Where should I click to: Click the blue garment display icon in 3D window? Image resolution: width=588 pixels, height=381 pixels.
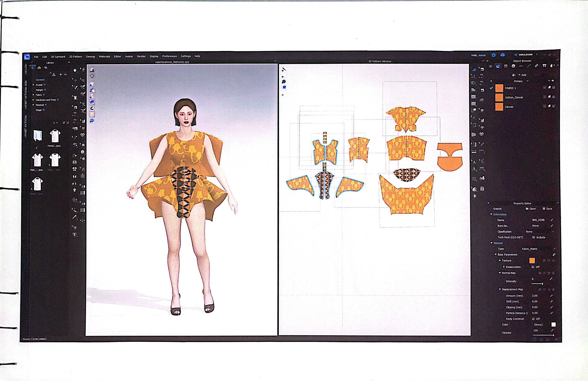tap(92, 102)
